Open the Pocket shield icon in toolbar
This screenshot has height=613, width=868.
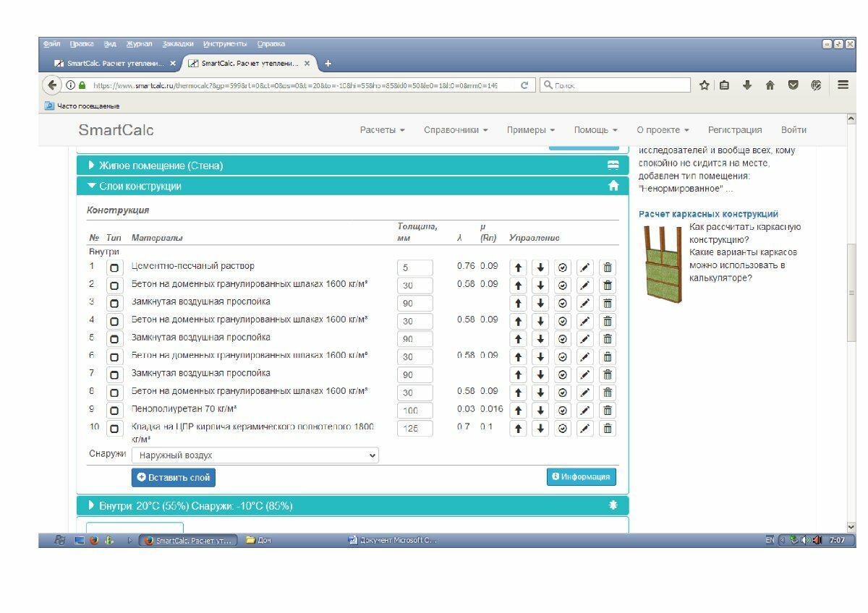tap(793, 85)
